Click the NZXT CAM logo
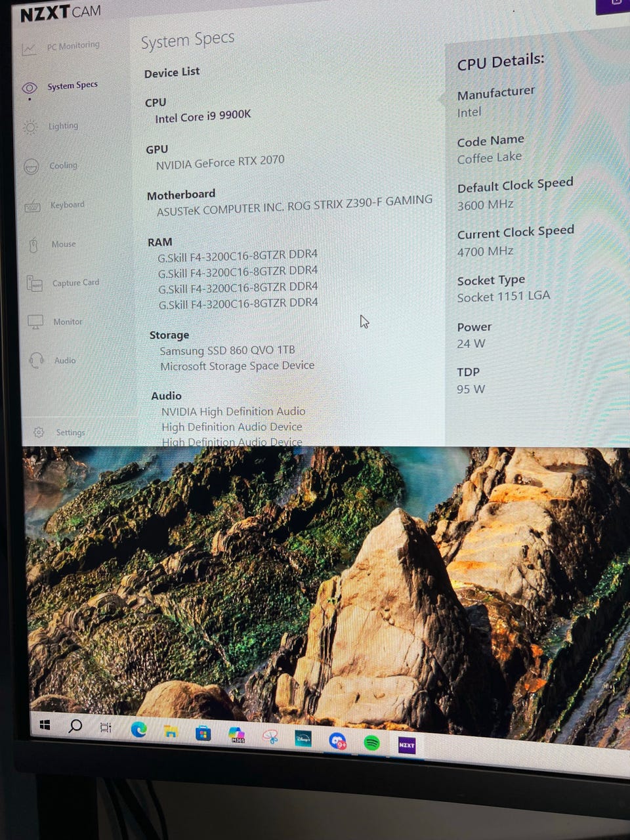This screenshot has width=630, height=840. tap(60, 13)
